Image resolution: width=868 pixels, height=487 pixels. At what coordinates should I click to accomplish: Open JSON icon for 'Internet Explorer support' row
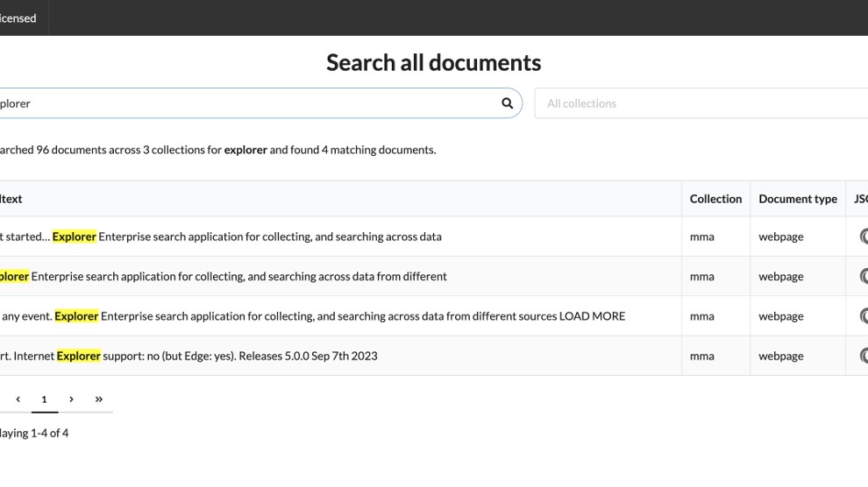pyautogui.click(x=864, y=356)
